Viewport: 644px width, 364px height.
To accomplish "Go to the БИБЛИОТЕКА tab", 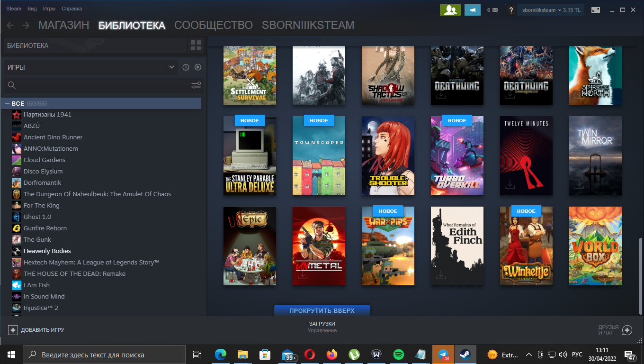I will coord(132,25).
